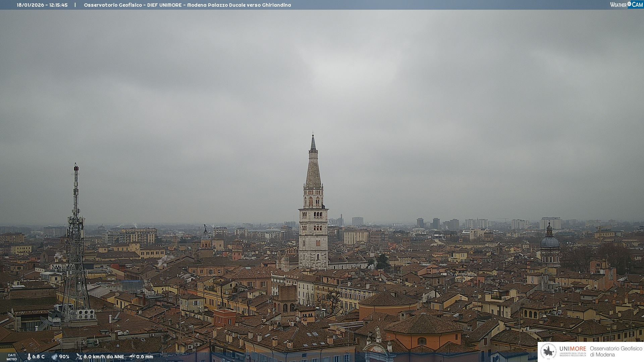The height and width of the screenshot is (362, 644).
Task: Click the camera lens in WeatherCam logo
Action: [629, 4]
